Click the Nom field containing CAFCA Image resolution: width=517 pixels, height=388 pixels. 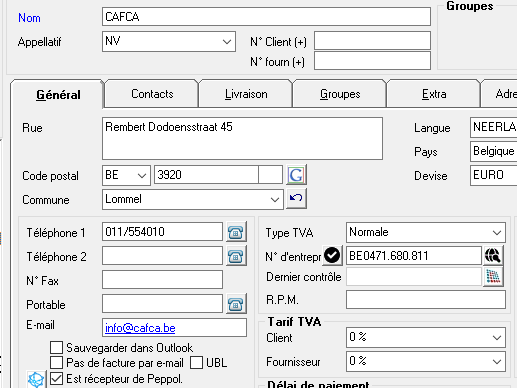(266, 17)
